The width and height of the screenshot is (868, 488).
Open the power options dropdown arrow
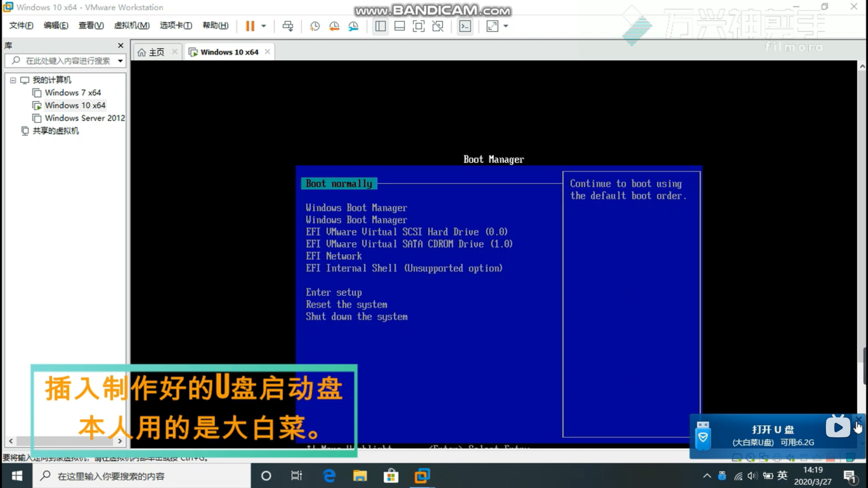point(264,26)
